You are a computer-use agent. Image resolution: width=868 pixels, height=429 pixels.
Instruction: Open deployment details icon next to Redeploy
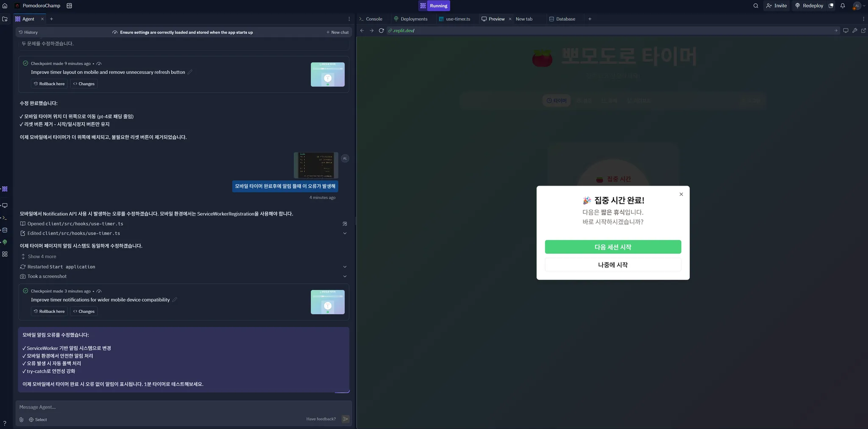click(831, 6)
